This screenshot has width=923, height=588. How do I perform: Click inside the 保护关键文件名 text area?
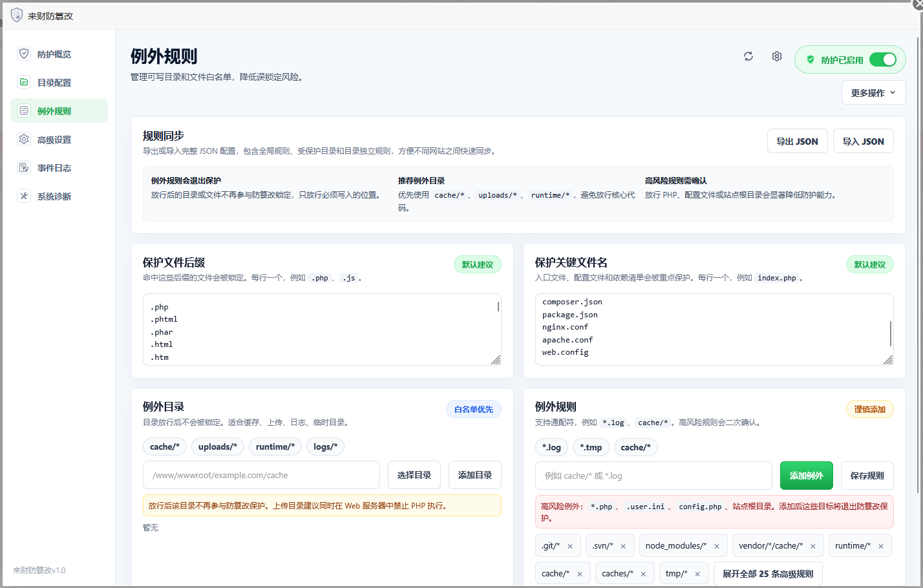(x=714, y=330)
